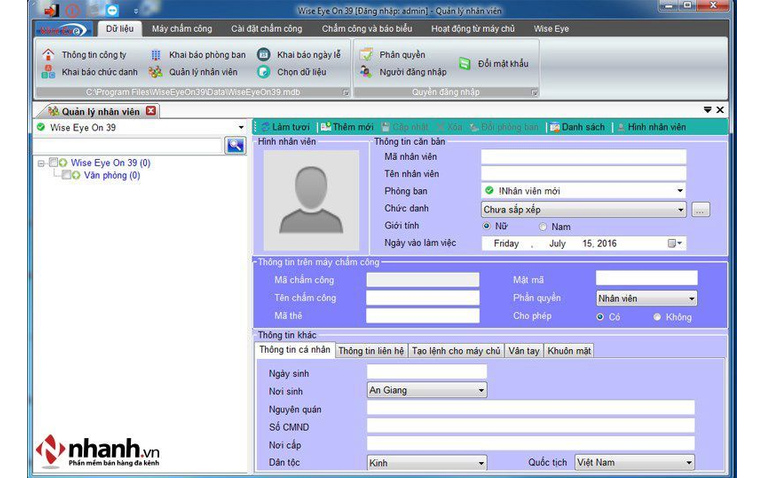The height and width of the screenshot is (478, 765).
Task: Click the search magnifier button
Action: [235, 145]
